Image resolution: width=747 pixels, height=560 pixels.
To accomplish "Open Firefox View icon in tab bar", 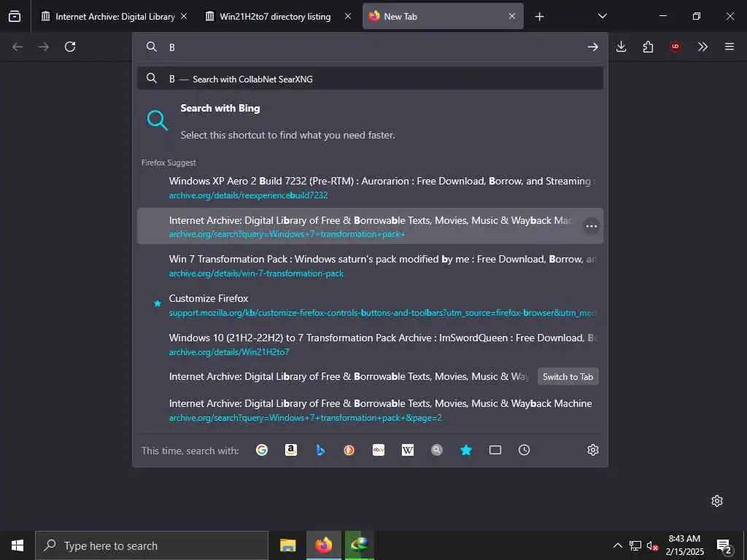I will point(15,16).
